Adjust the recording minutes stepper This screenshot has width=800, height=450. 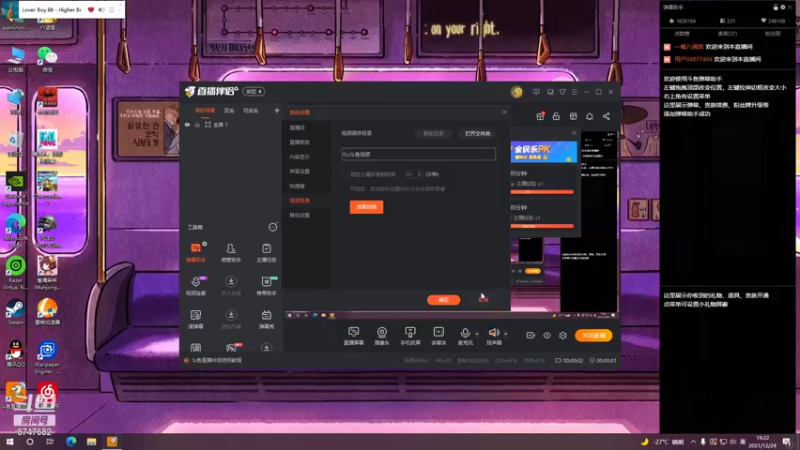[x=413, y=174]
